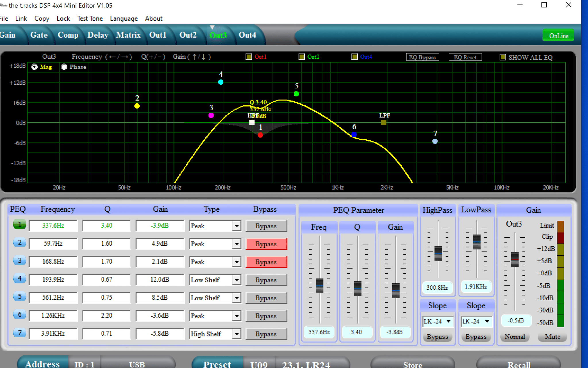Image resolution: width=588 pixels, height=368 pixels.
Task: Check the SHOW ALL EQ box
Action: (x=502, y=57)
